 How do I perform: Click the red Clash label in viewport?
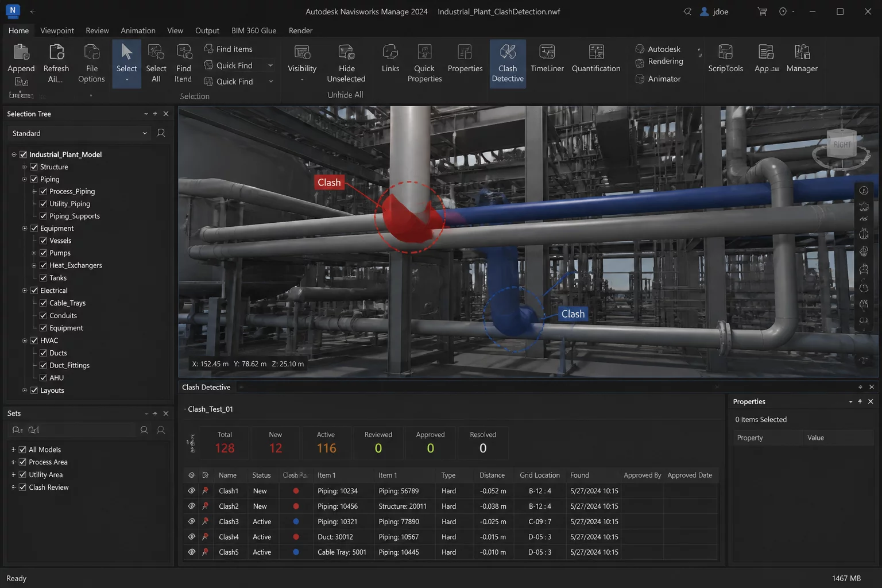tap(329, 183)
